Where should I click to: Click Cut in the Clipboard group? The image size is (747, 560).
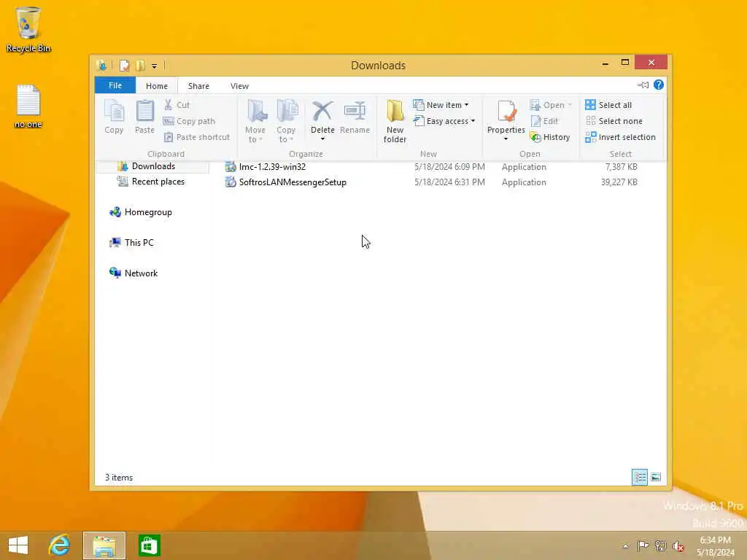pos(177,105)
